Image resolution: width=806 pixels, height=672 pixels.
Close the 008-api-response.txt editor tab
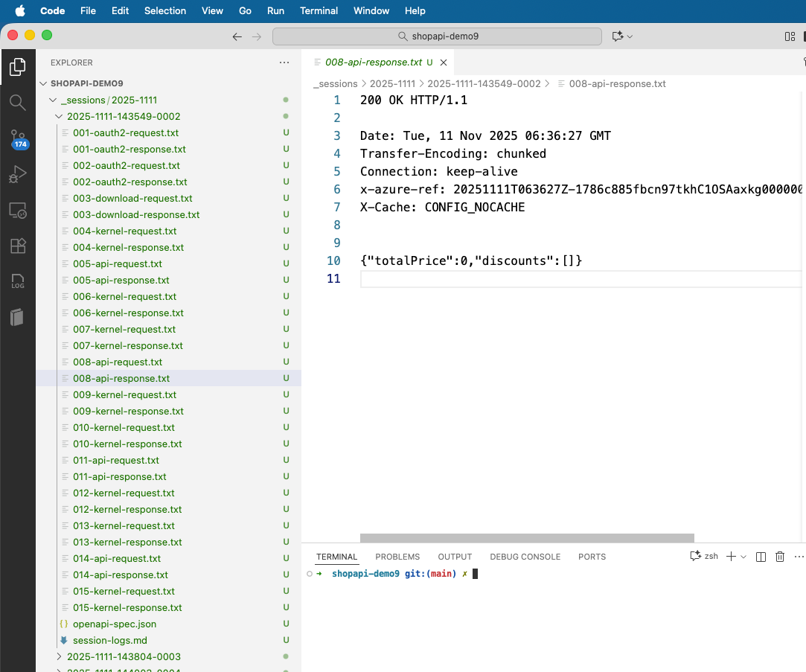point(444,63)
